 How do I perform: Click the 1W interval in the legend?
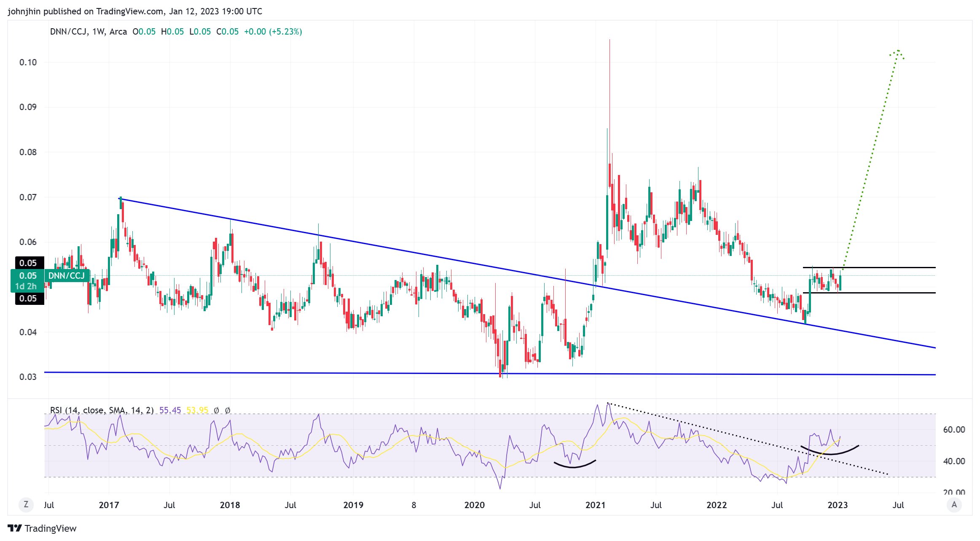[x=98, y=32]
